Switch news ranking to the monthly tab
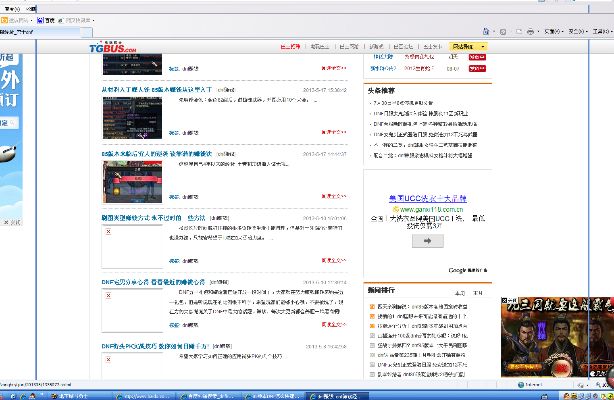 point(478,293)
